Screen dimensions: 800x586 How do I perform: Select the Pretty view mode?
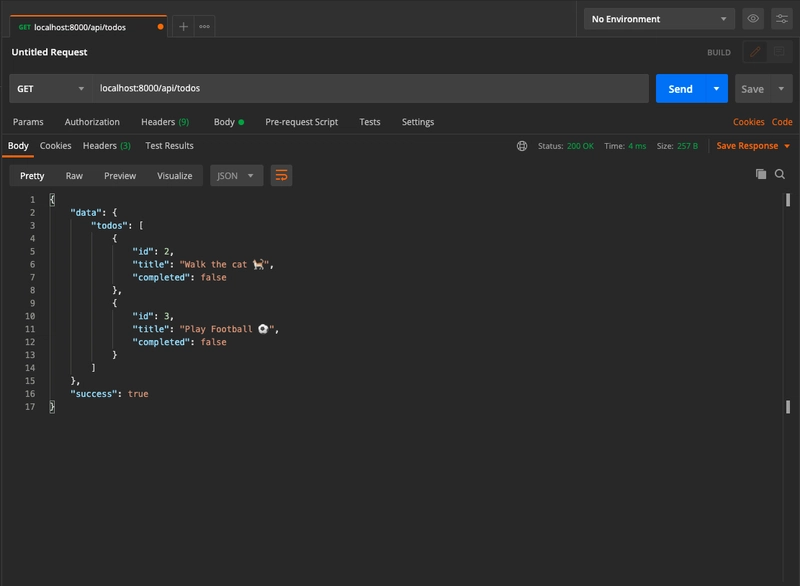(32, 175)
